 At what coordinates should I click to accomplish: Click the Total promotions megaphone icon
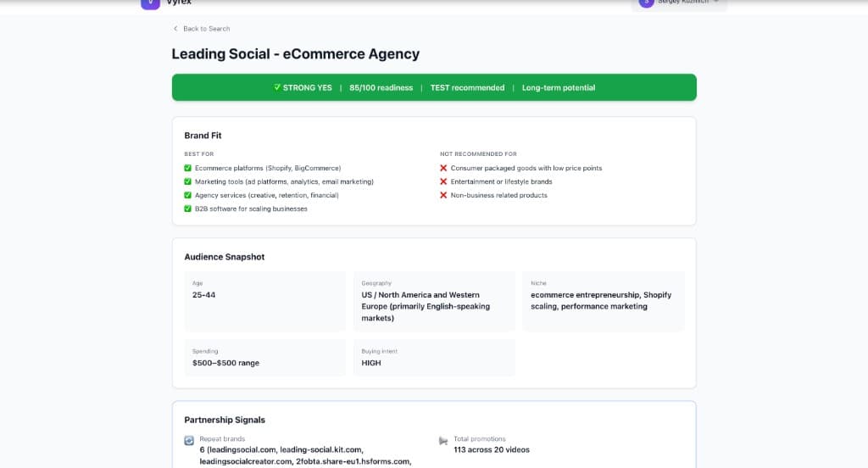pos(443,441)
